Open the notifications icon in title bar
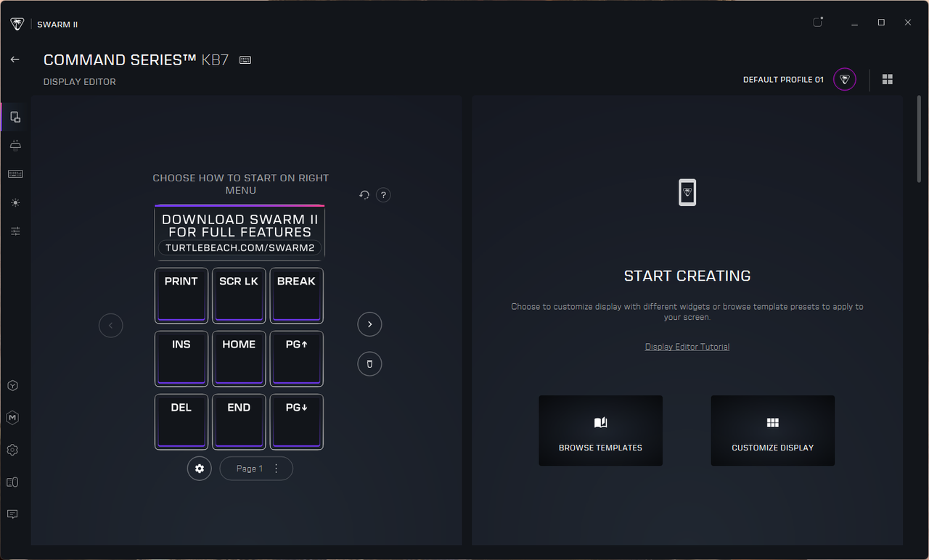The width and height of the screenshot is (929, 560). click(818, 22)
